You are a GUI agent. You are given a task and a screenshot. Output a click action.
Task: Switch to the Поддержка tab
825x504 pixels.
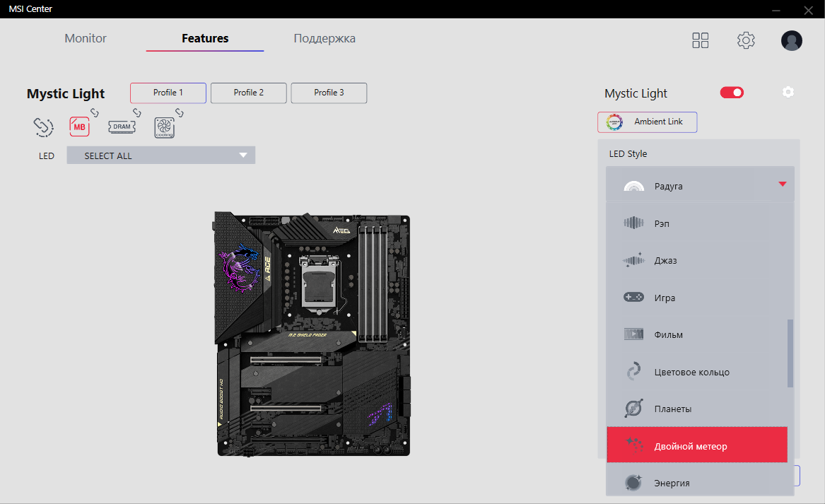pyautogui.click(x=324, y=38)
